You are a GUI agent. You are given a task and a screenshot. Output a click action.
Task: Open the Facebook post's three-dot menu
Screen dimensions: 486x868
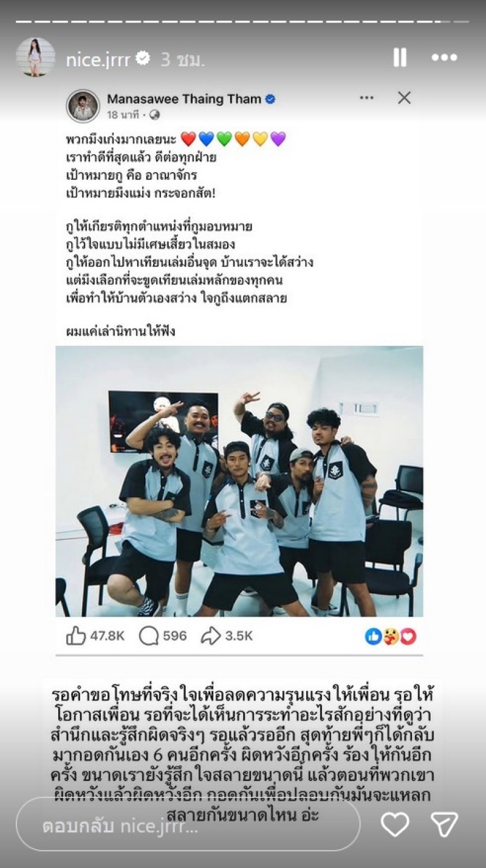point(366,98)
